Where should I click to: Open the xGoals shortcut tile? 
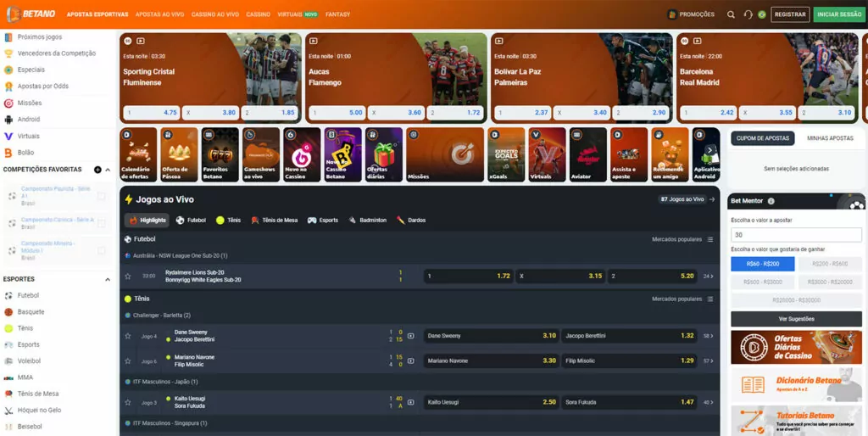pyautogui.click(x=506, y=154)
